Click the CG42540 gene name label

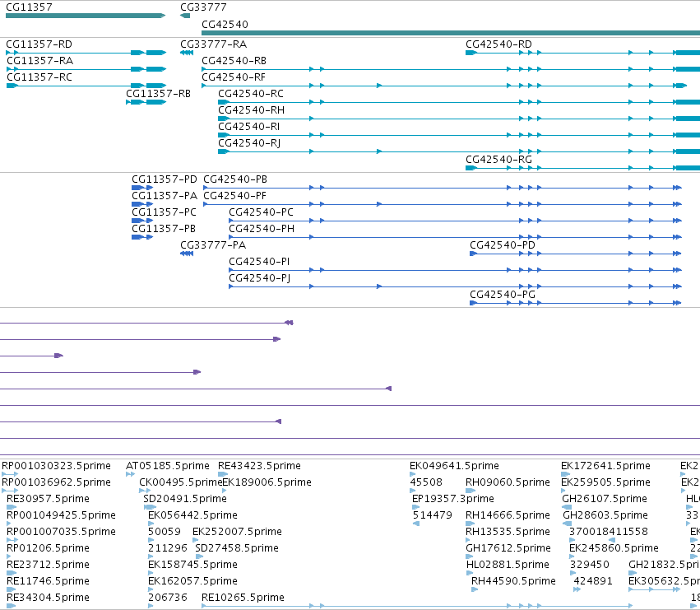click(225, 24)
